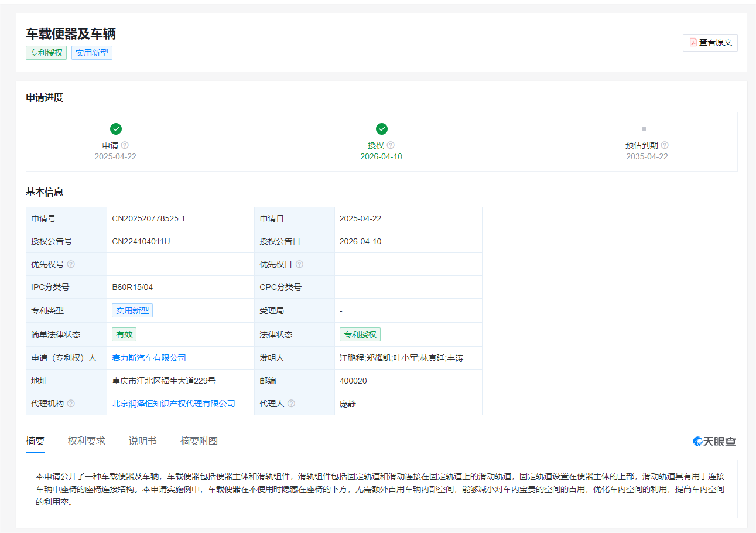
Task: Switch to the 摘要附图 tab
Action: 198,440
